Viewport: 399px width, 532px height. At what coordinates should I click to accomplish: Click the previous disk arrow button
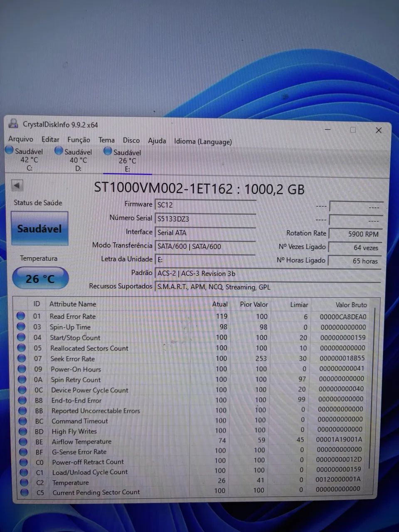17,185
